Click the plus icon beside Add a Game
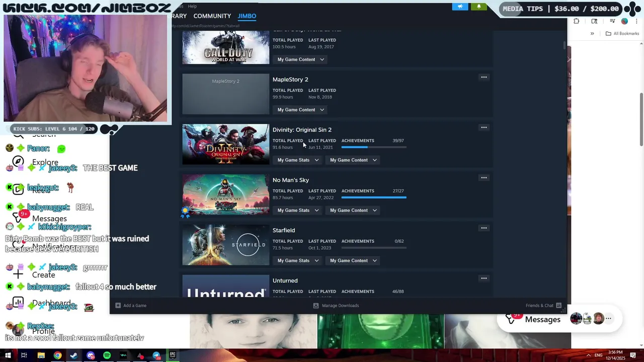The width and height of the screenshot is (644, 362). point(118,305)
